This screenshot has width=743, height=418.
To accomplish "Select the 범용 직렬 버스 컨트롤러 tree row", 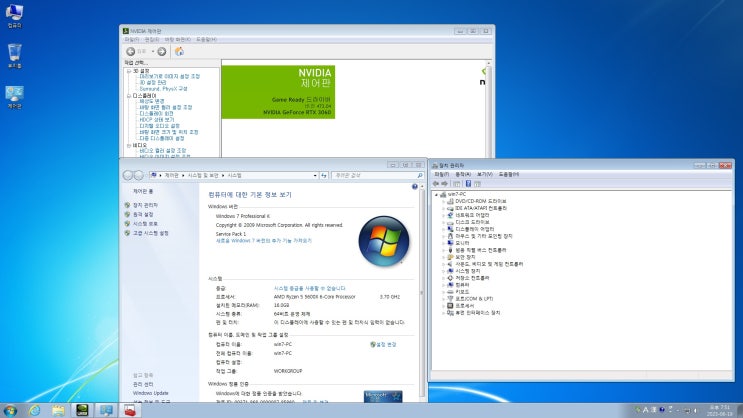I will [x=480, y=250].
